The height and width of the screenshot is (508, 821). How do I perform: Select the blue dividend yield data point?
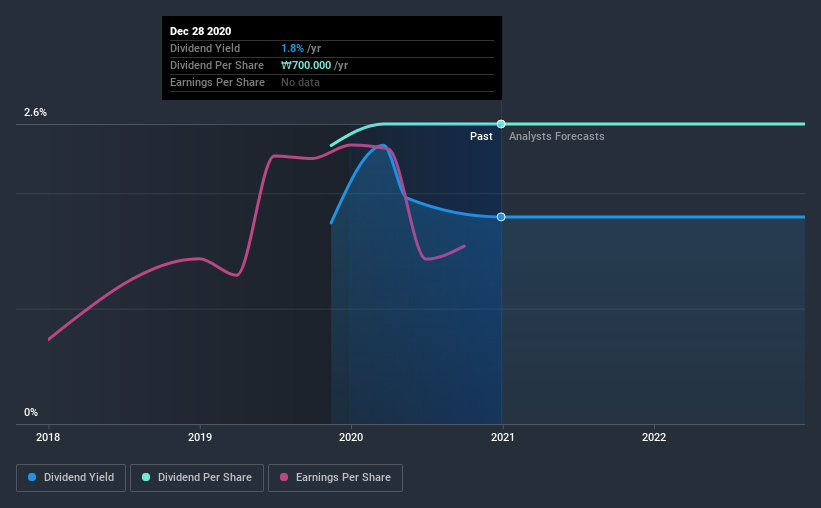point(501,217)
